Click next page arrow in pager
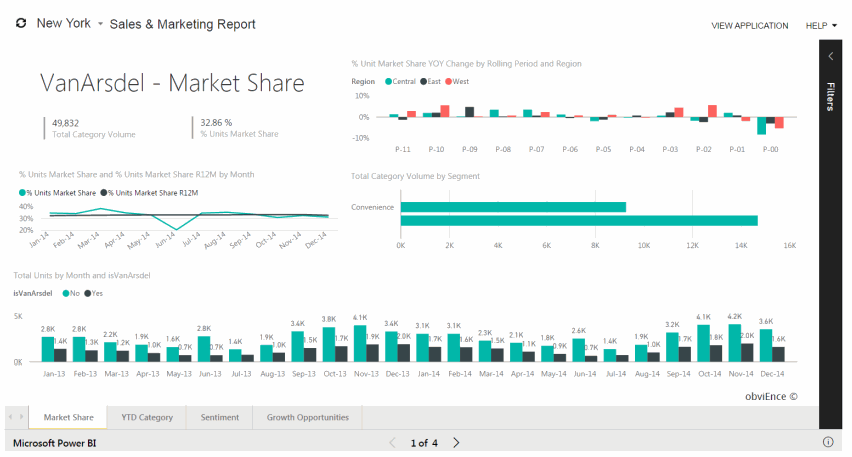Screen dimensions: 852x457 coord(456,443)
